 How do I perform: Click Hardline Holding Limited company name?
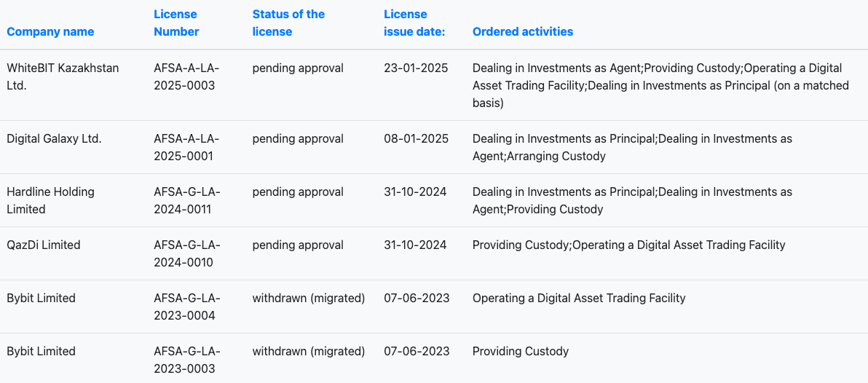coord(51,200)
